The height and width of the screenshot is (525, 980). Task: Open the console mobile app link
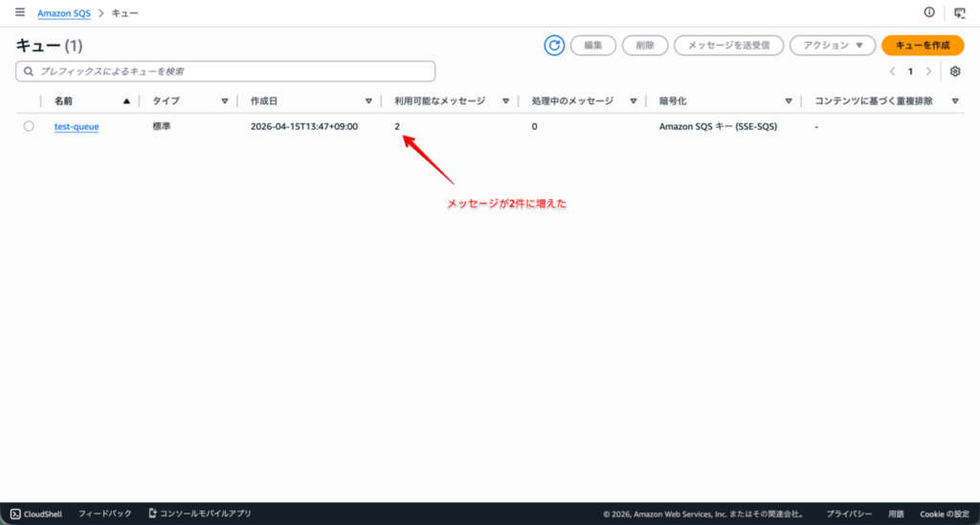click(x=199, y=514)
